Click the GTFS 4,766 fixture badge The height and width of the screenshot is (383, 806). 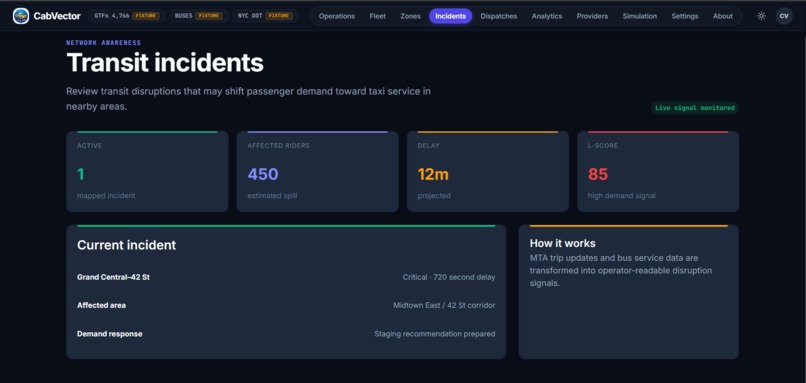[126, 16]
